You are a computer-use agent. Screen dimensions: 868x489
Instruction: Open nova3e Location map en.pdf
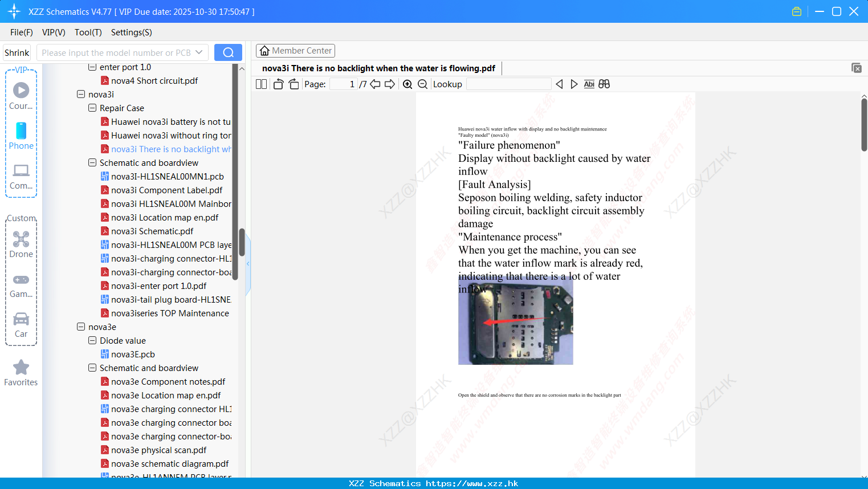coord(161,395)
